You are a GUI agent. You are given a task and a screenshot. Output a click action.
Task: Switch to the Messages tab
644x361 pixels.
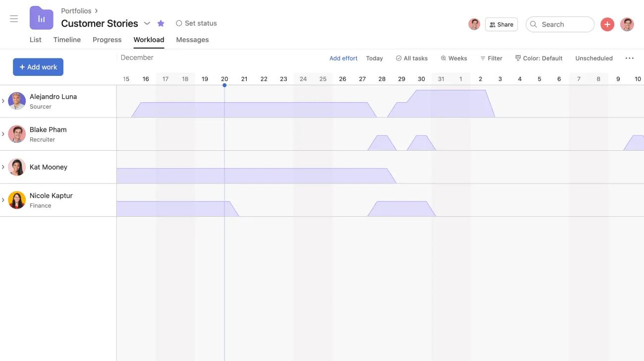(192, 40)
